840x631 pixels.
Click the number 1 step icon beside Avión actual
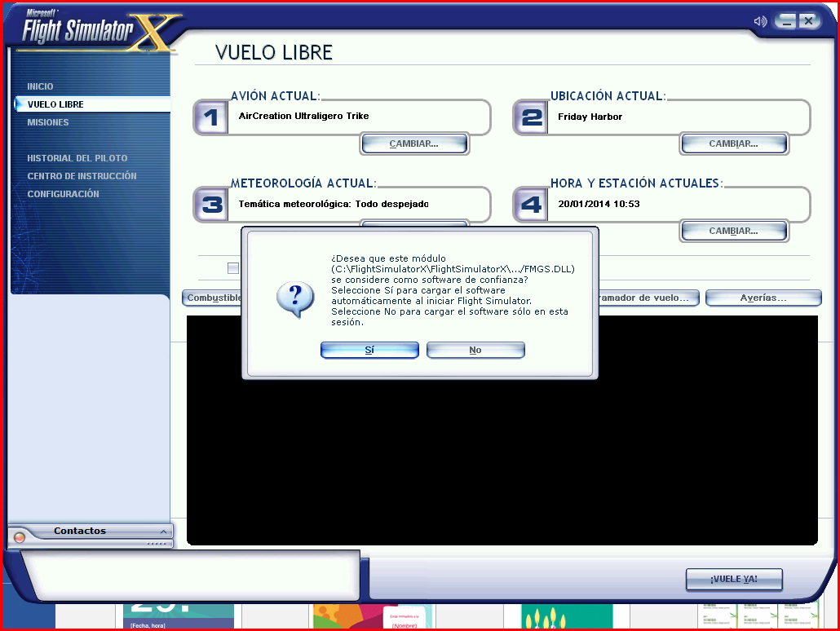(x=210, y=117)
